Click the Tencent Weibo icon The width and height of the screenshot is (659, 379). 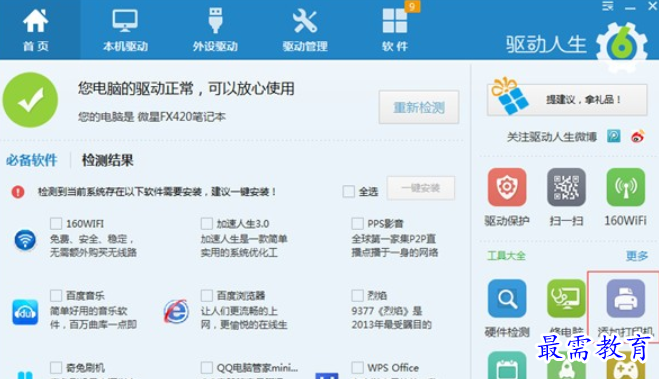614,136
